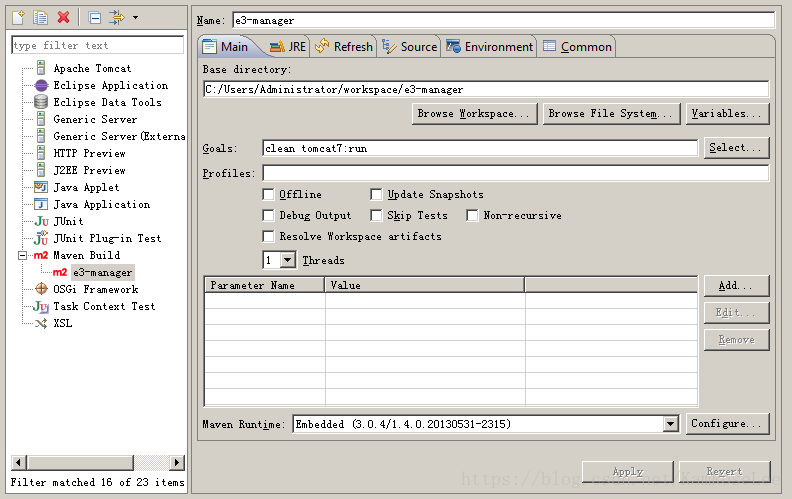Select the JUnit icon
The image size is (792, 499).
pyautogui.click(x=41, y=221)
